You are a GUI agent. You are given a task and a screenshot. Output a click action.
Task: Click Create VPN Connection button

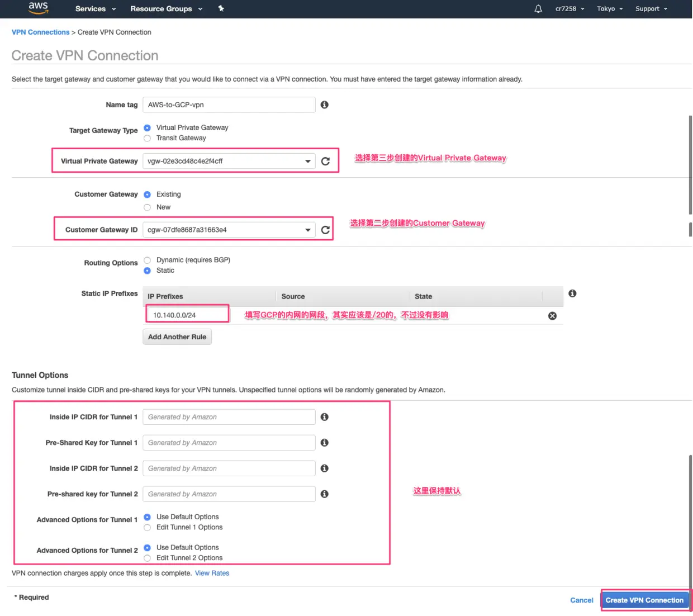pos(644,600)
